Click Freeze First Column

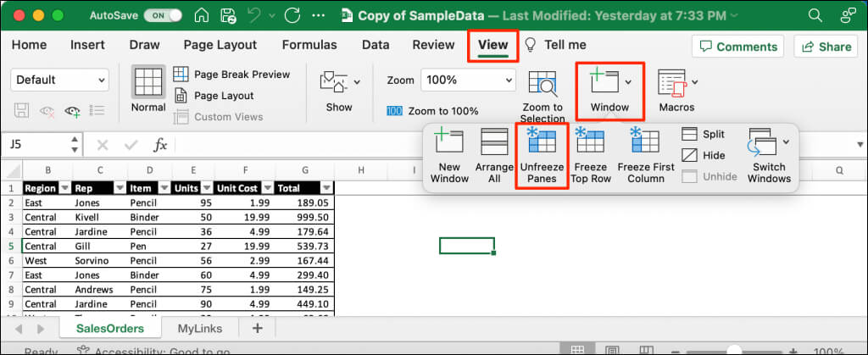tap(646, 155)
